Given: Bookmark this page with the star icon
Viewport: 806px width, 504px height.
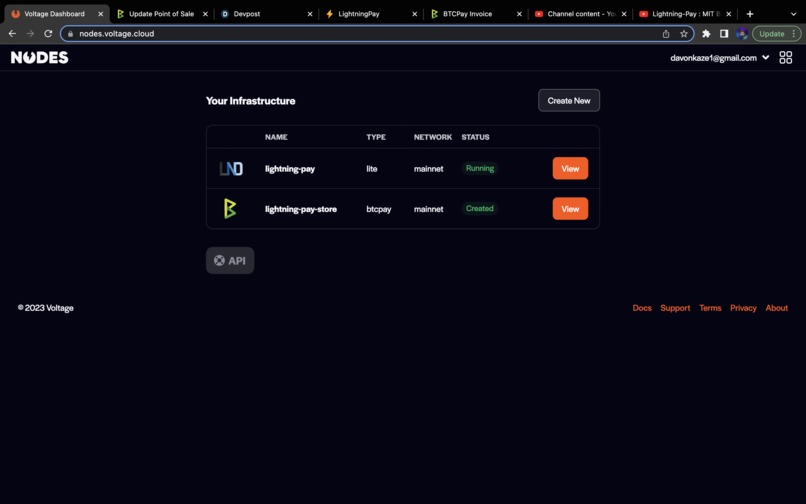Looking at the screenshot, I should pos(684,33).
